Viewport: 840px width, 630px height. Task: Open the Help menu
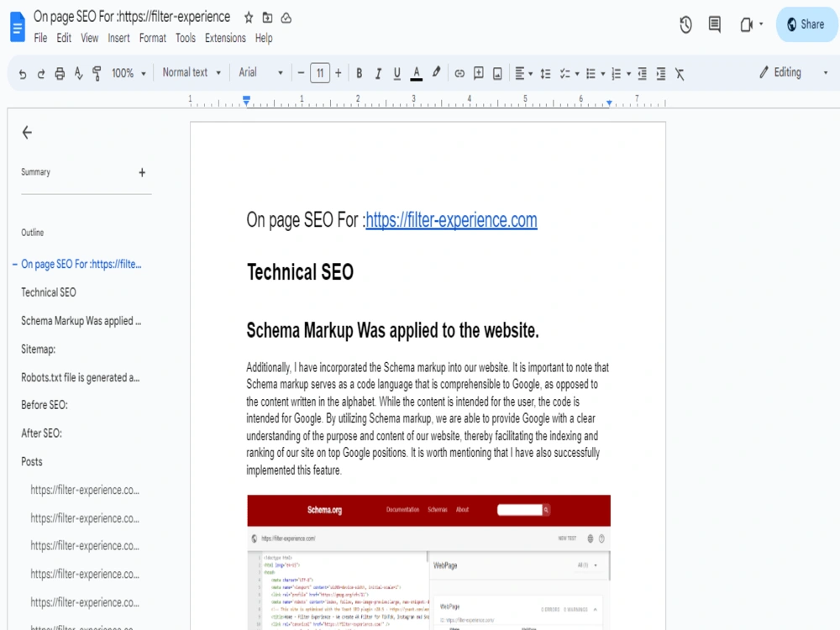[264, 38]
